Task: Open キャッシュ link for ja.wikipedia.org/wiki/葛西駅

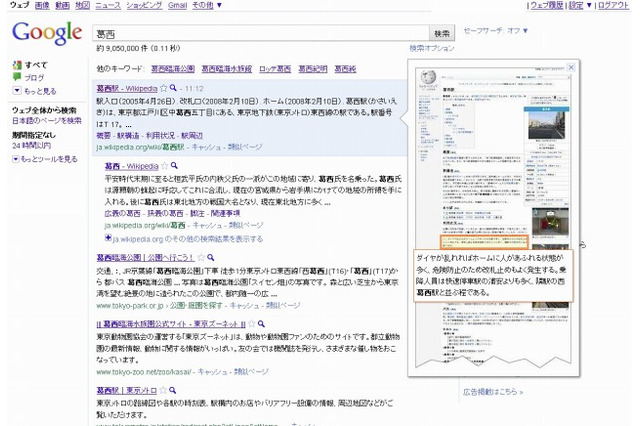Action: tap(206, 147)
